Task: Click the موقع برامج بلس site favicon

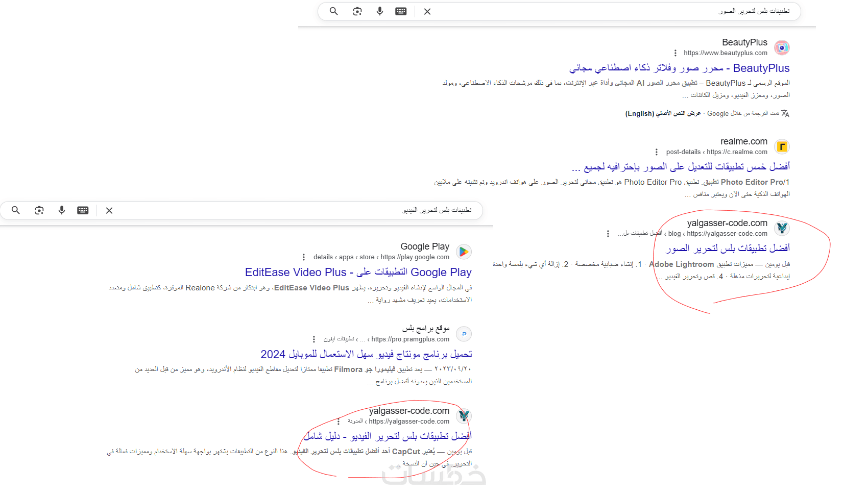Action: 464,334
